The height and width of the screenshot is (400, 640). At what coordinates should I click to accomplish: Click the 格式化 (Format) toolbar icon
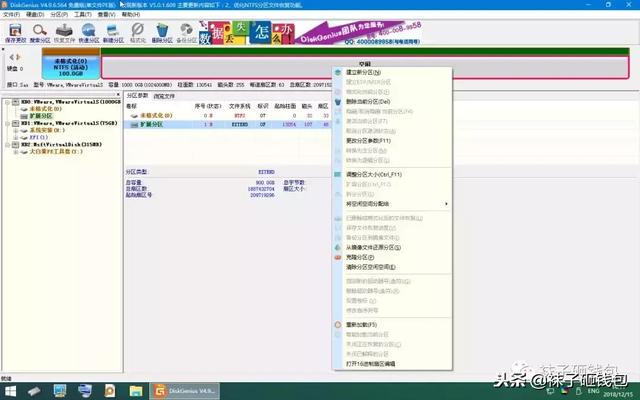[x=138, y=30]
